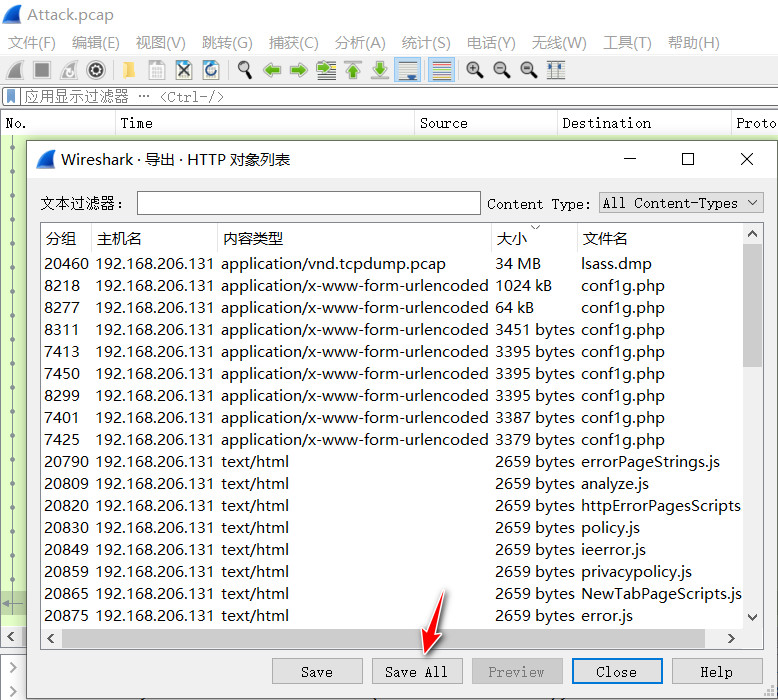
Task: Click the Help button
Action: coord(716,672)
